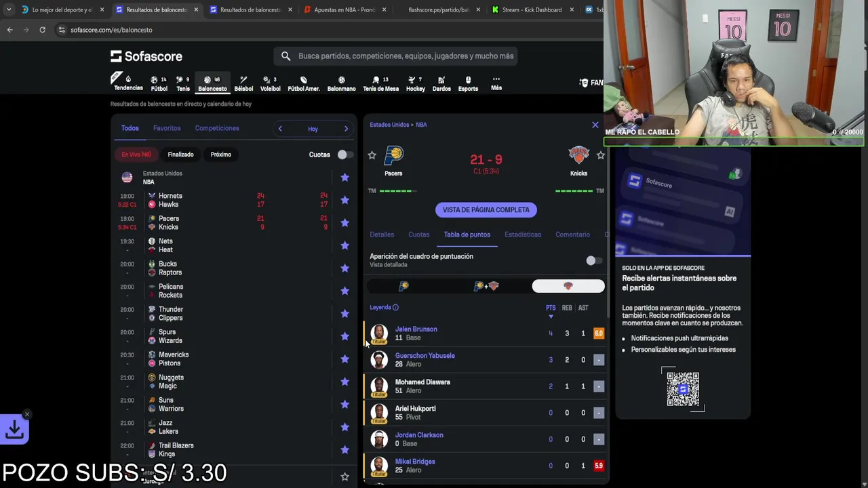Viewport: 868px width, 488px height.
Task: Favorite the Pacers team star
Action: [x=372, y=155]
